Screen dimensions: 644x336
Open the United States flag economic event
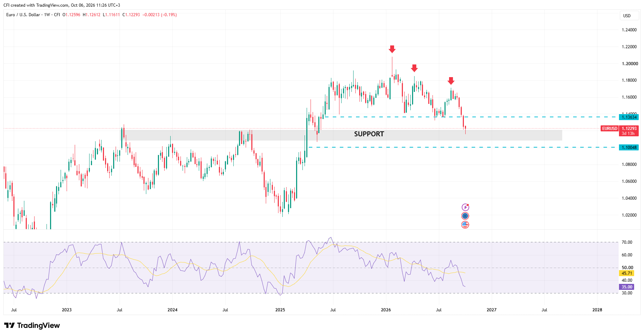(x=465, y=225)
